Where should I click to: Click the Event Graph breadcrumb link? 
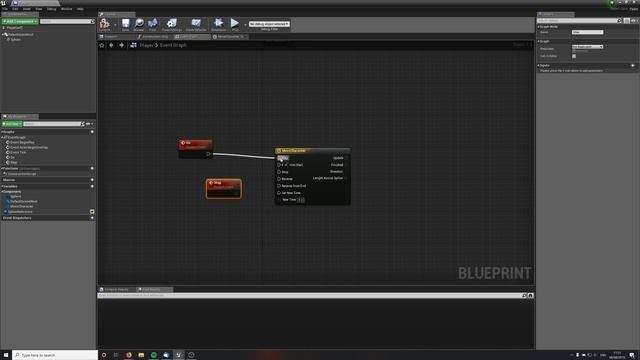tap(173, 45)
